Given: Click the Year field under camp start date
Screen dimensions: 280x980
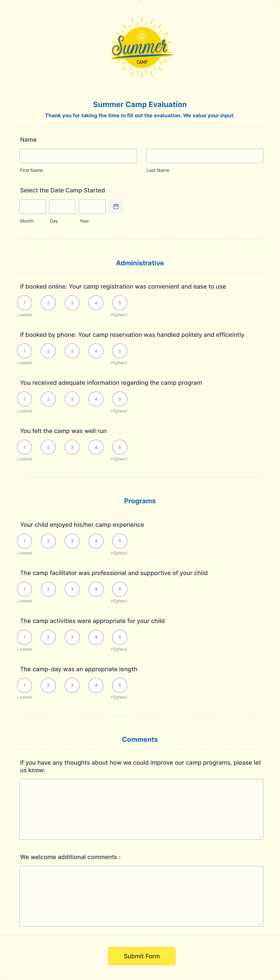Looking at the screenshot, I should [92, 206].
